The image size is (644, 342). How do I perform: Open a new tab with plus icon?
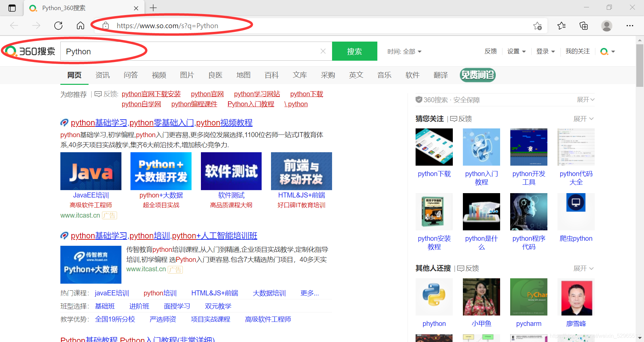click(153, 8)
